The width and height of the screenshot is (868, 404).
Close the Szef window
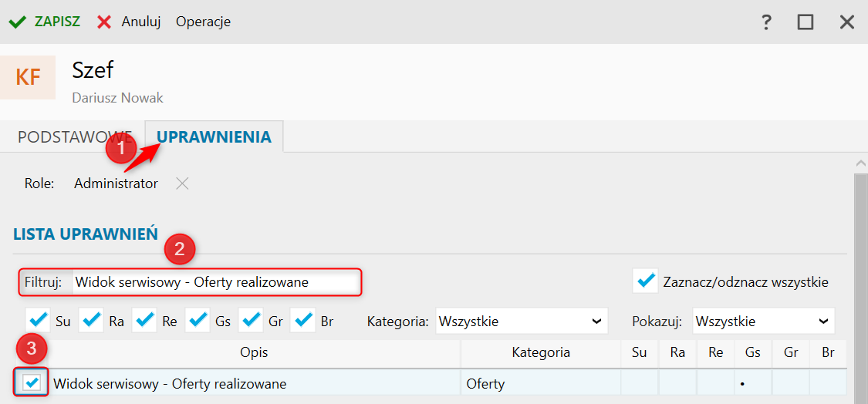tap(847, 22)
